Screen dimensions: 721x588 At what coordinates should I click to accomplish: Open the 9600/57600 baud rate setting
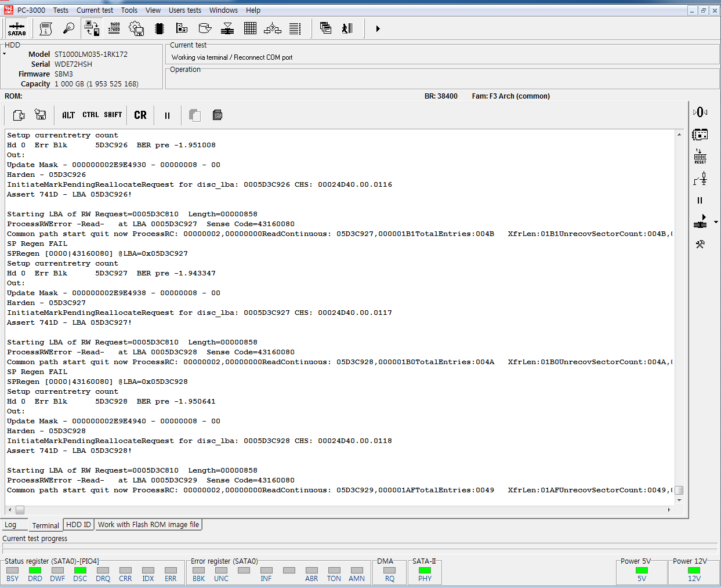click(x=114, y=28)
